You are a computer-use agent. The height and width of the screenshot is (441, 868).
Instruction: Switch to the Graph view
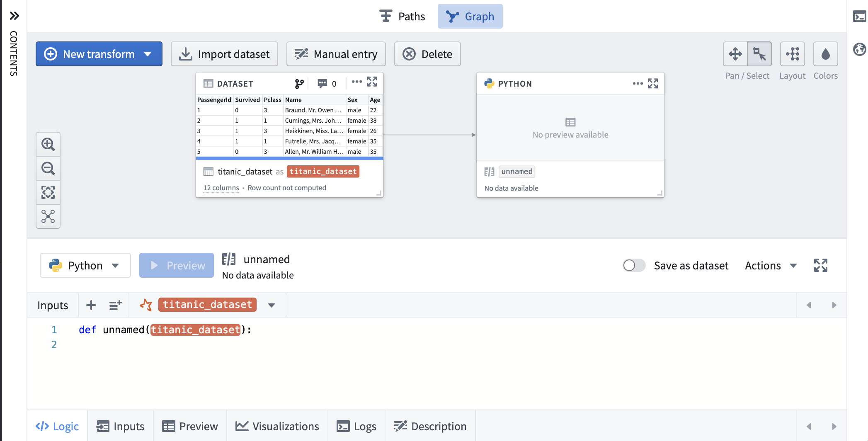coord(470,17)
